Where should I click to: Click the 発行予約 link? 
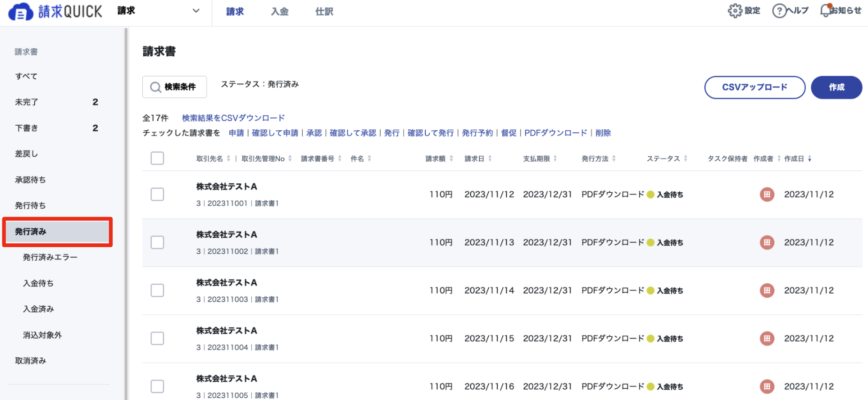[477, 133]
